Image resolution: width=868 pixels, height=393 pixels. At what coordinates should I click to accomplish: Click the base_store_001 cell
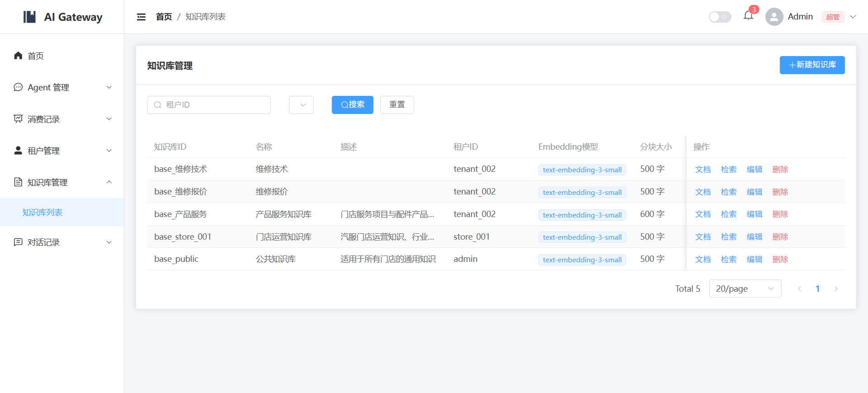click(183, 237)
